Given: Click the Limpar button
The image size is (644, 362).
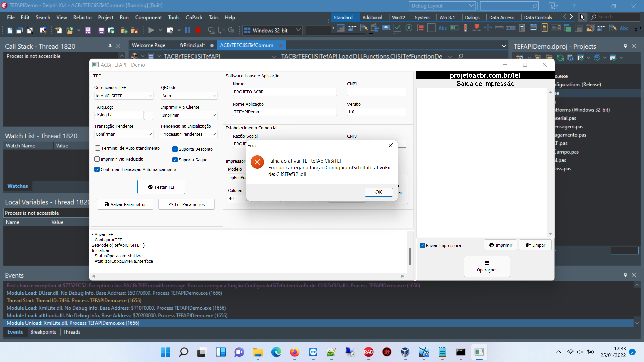Looking at the screenshot, I should (535, 245).
